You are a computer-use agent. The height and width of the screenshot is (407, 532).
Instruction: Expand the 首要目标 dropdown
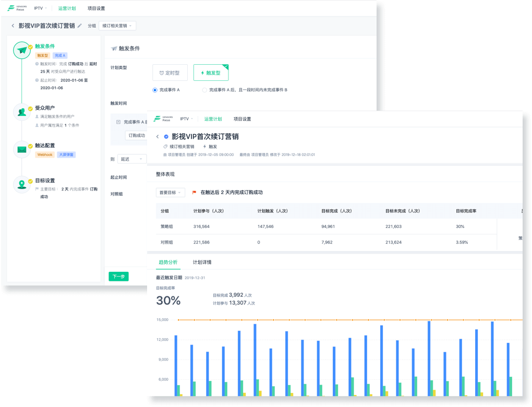coord(171,193)
